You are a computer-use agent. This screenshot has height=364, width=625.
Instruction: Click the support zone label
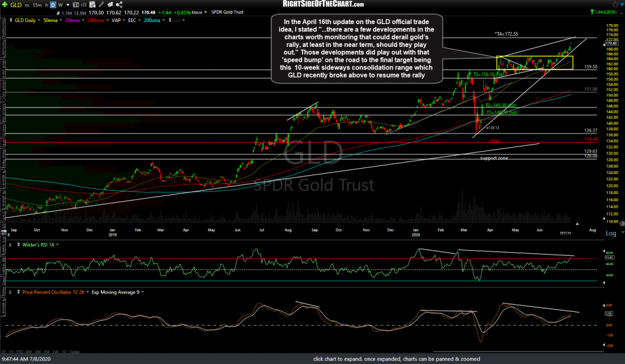tap(494, 158)
